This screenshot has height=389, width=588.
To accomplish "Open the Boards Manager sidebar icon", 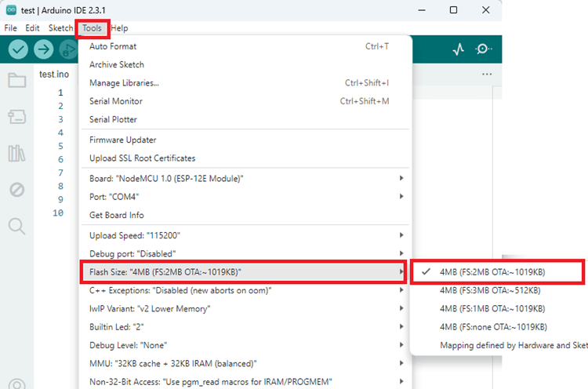I will 16,117.
